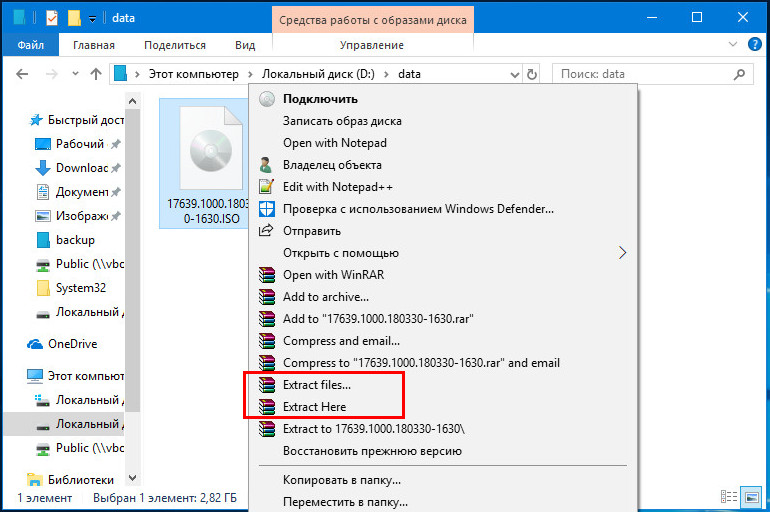Screen dimensions: 770x512
Task: Click WinRAR icon beside Extract Here
Action: coord(267,407)
